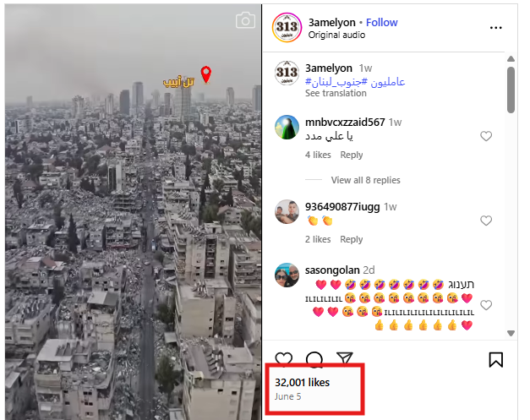The height and width of the screenshot is (420, 530).
Task: Click See translation under caption
Action: pos(336,93)
